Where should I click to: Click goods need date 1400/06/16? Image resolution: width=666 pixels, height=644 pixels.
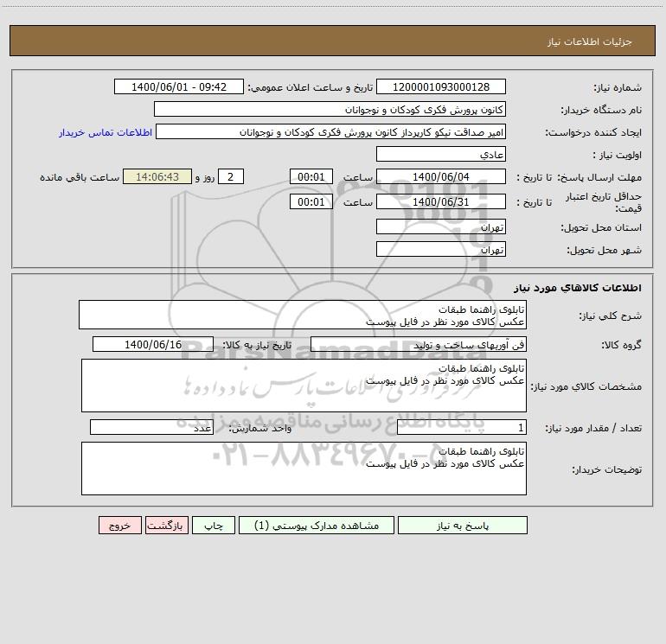coord(153,344)
